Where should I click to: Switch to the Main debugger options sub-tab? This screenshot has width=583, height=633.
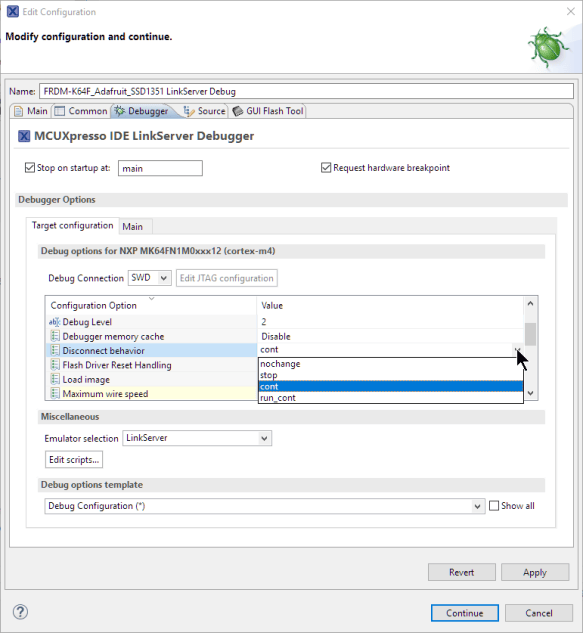132,226
